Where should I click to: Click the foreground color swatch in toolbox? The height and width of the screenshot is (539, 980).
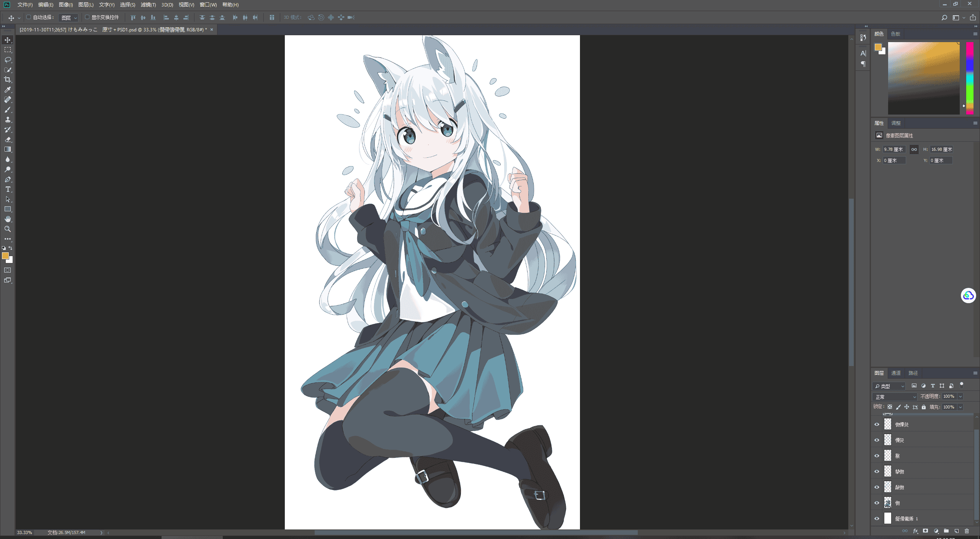coord(5,256)
